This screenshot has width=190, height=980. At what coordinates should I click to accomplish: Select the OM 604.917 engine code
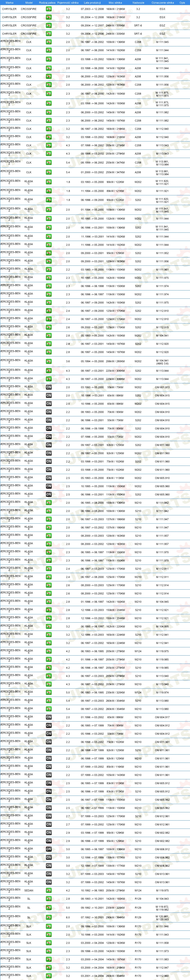pos(163,717)
